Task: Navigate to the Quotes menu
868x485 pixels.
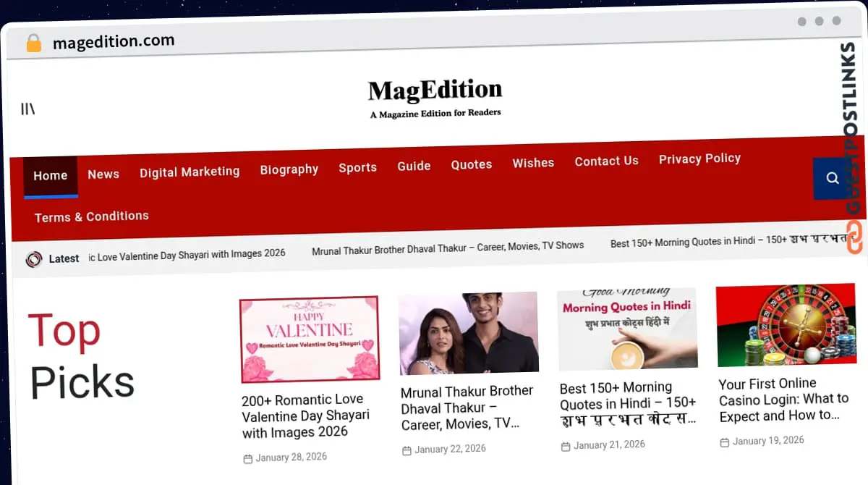Action: point(472,164)
